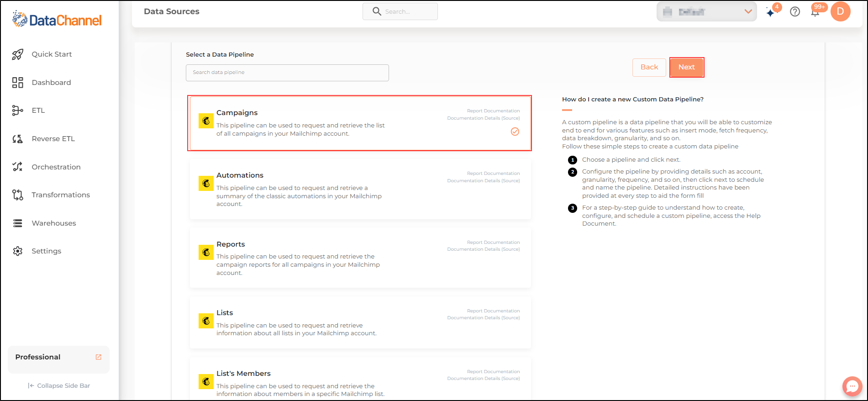
Task: Click the magnifier icon in top search
Action: click(x=377, y=11)
